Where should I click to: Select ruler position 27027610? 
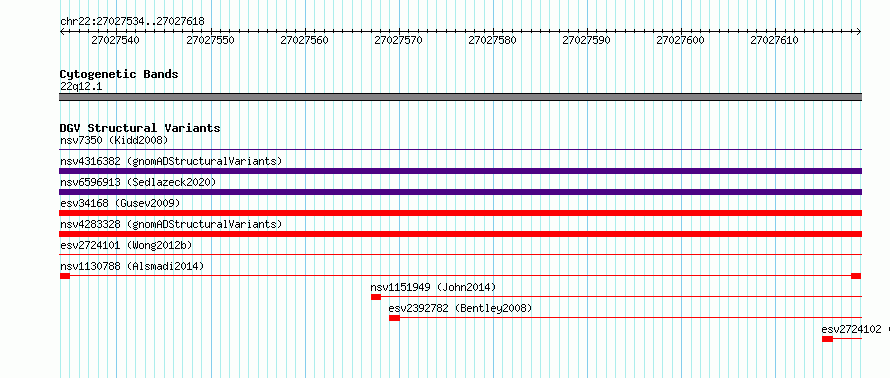tap(774, 40)
